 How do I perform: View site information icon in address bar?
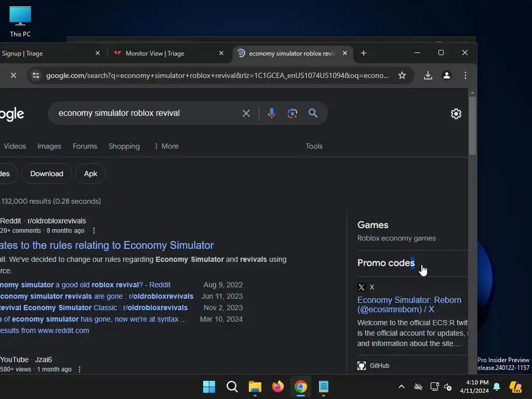[x=36, y=75]
